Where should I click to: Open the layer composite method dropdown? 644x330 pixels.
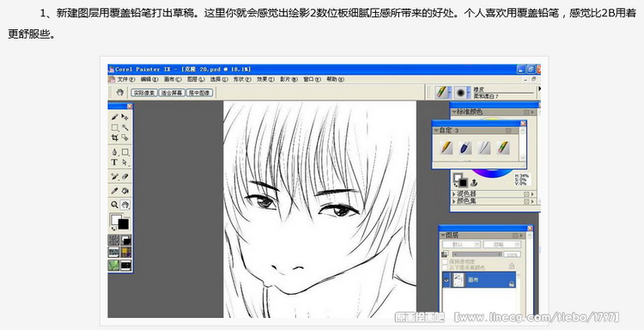462,244
